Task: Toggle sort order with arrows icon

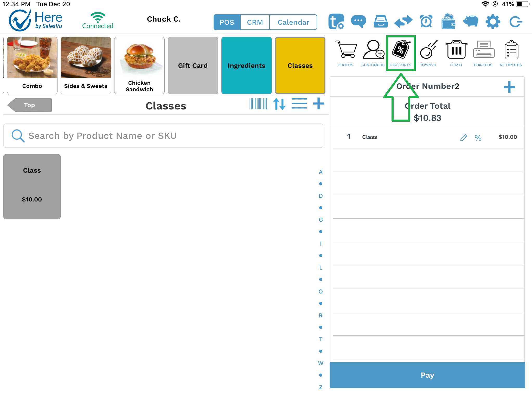Action: (x=279, y=105)
